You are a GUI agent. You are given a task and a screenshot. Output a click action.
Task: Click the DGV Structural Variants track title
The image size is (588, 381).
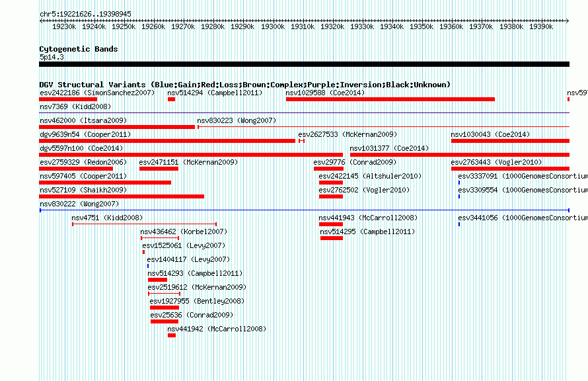point(245,85)
